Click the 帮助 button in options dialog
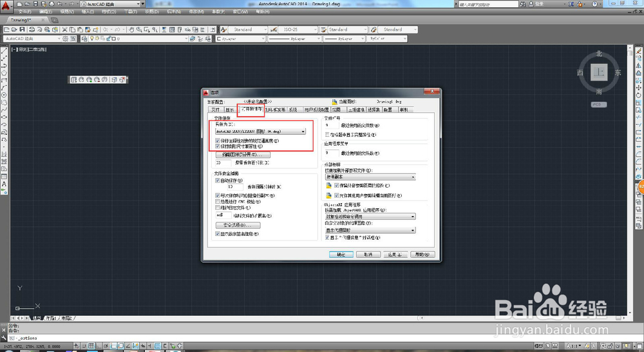 (x=422, y=255)
